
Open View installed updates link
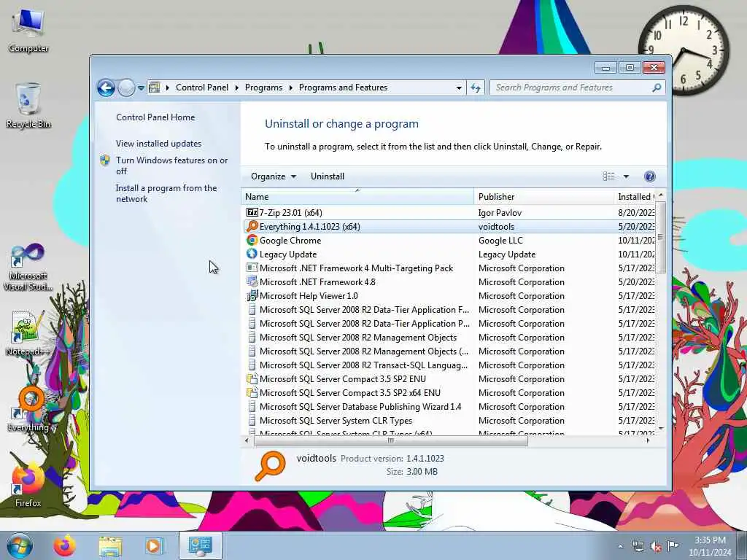(x=158, y=144)
